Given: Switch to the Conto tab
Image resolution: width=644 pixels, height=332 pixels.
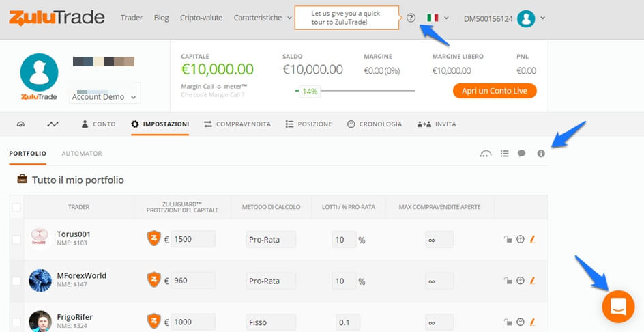Looking at the screenshot, I should [x=98, y=124].
